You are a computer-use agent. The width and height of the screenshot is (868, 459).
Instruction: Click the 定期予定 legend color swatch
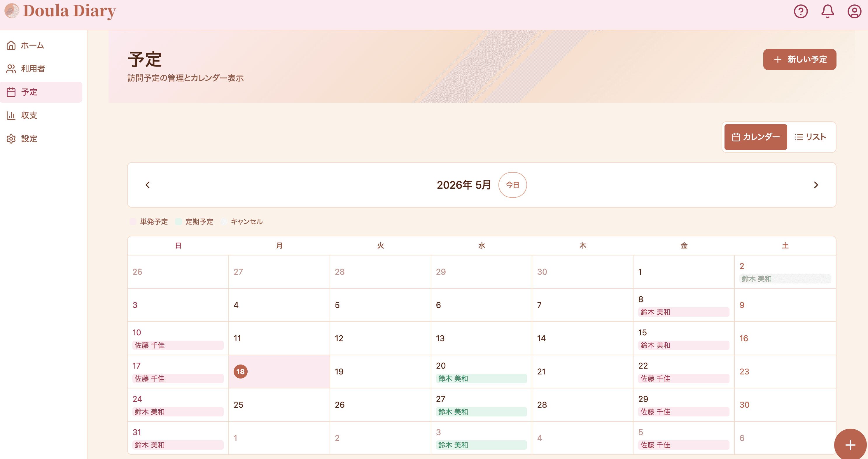tap(178, 221)
